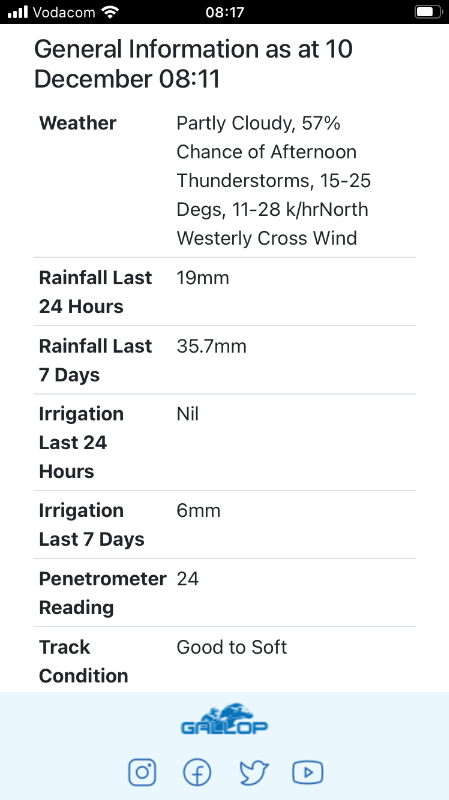
Task: Tap the Good to Soft track condition
Action: click(x=232, y=647)
